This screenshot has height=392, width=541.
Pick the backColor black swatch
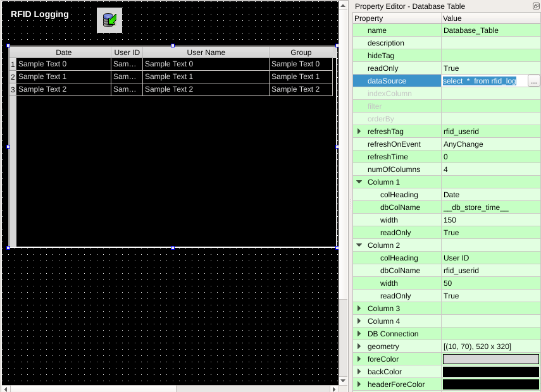[490, 372]
